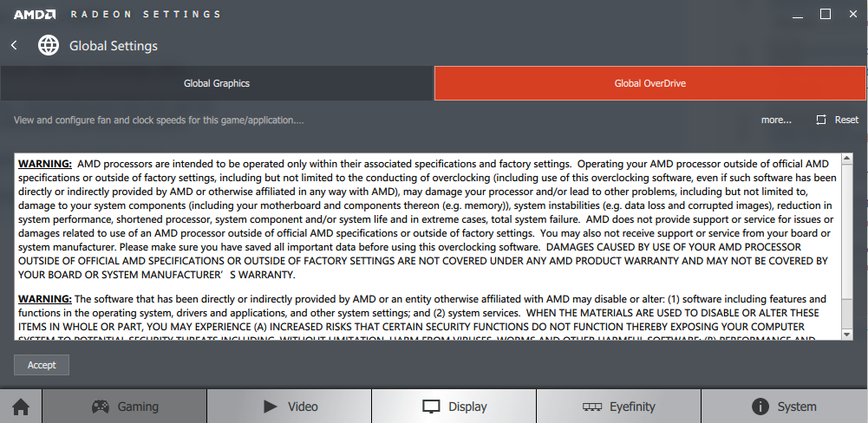Open the Home icon in the bottom bar
Screen dimensions: 868x423
[21, 407]
